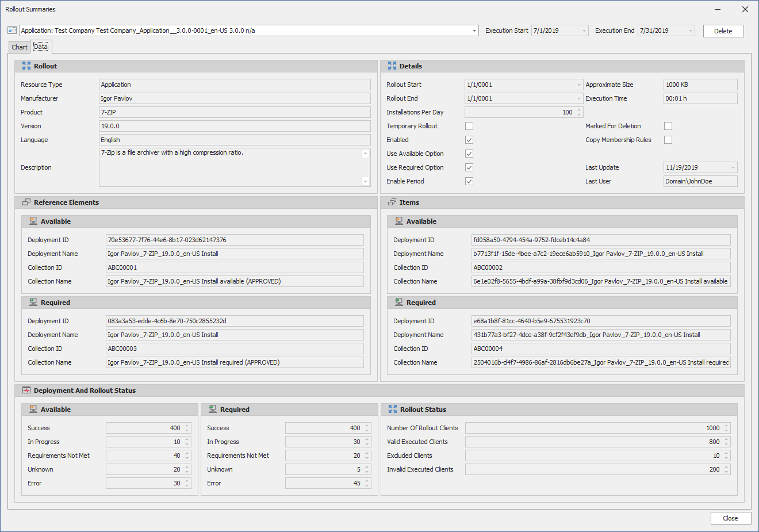Click the Product field 7-ZIP
Image resolution: width=759 pixels, height=532 pixels.
pos(235,112)
